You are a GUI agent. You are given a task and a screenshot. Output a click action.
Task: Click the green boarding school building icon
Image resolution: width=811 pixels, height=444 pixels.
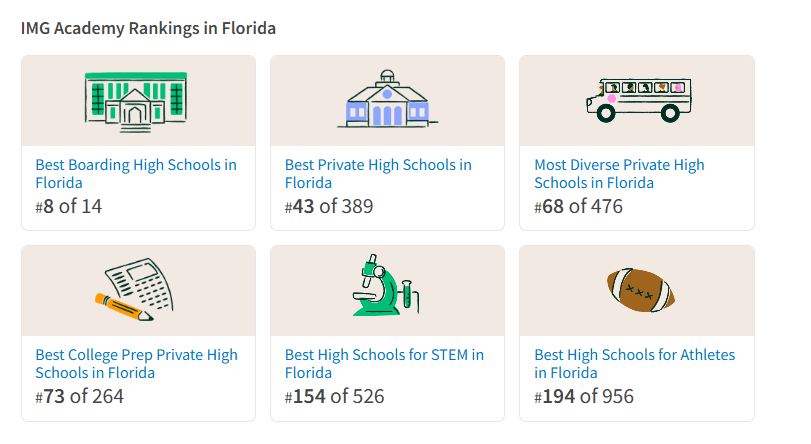(136, 100)
